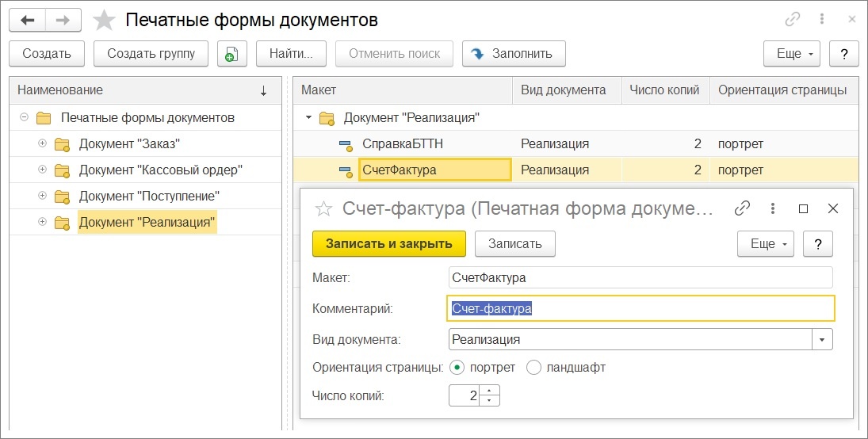Open three-dot menu in dialog title

773,208
